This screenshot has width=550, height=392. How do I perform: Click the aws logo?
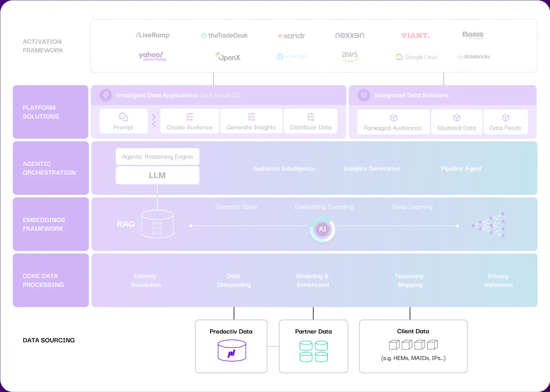(x=350, y=56)
